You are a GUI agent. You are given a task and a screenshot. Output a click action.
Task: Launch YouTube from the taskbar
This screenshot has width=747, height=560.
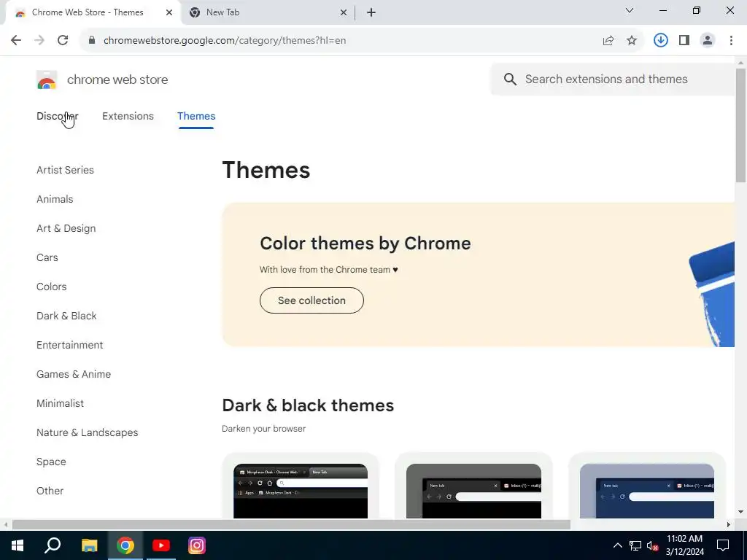[x=161, y=545]
